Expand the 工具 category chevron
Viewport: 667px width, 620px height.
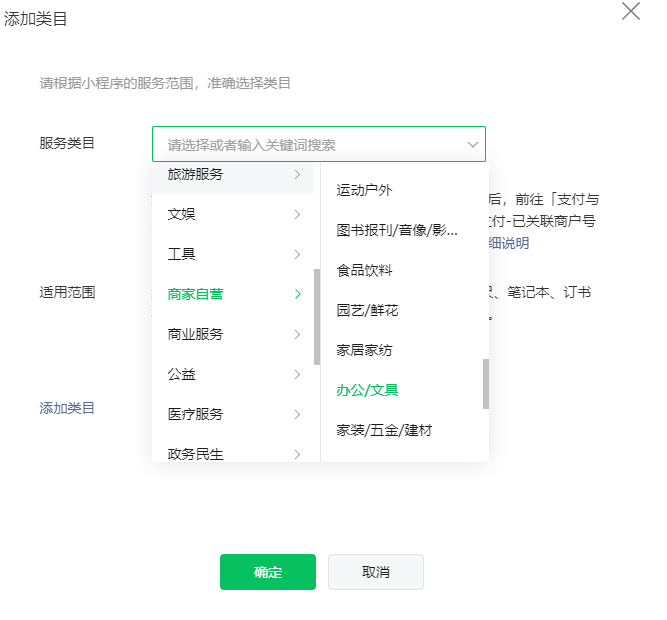[x=297, y=254]
